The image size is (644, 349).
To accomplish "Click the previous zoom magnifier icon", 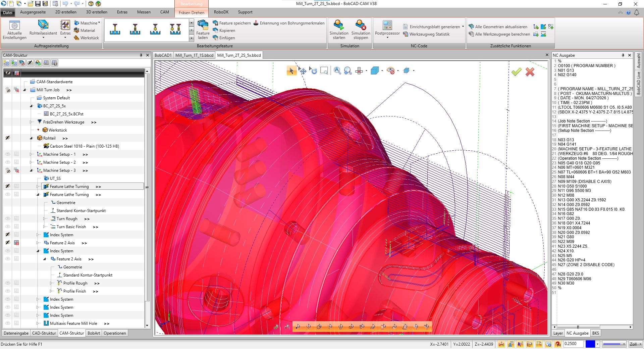I will 348,70.
